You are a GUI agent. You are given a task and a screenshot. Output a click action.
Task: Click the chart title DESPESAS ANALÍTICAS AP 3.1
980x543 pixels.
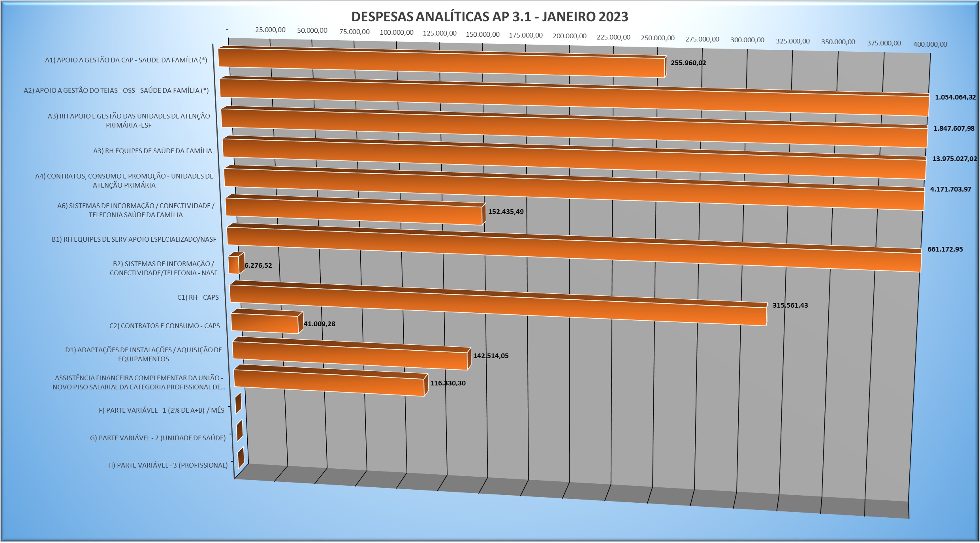tap(489, 17)
